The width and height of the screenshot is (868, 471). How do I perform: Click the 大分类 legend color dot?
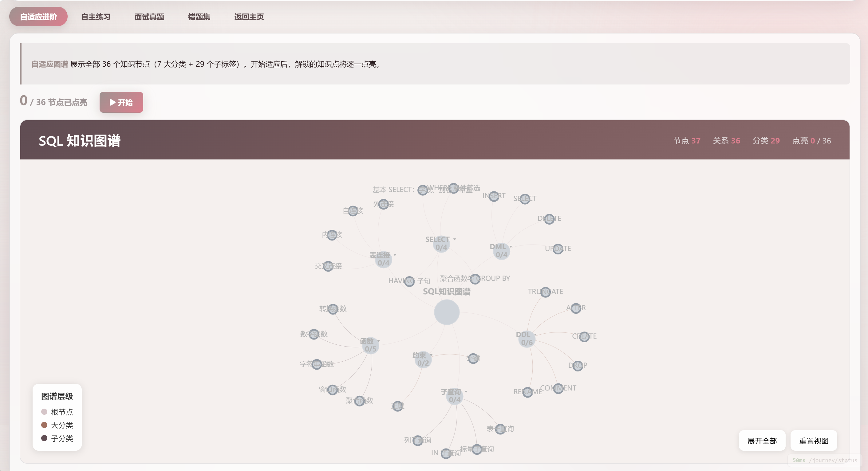pos(44,425)
